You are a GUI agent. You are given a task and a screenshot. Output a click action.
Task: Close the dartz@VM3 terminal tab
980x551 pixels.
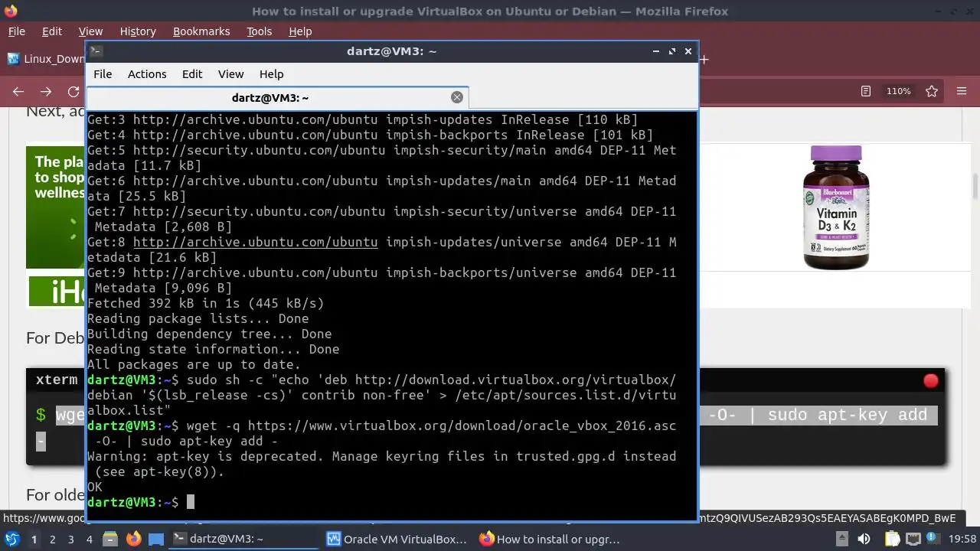[457, 97]
